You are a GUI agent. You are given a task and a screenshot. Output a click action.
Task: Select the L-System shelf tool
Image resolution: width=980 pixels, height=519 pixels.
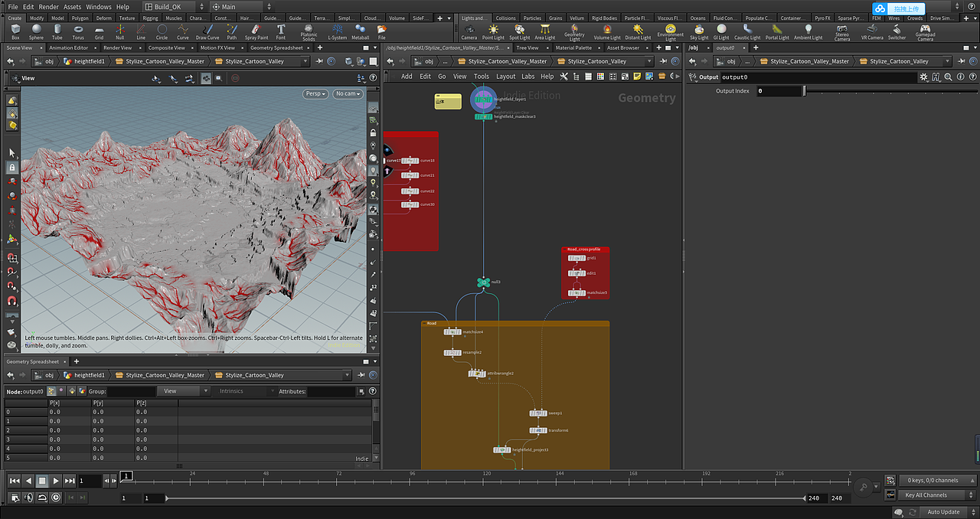(x=337, y=31)
